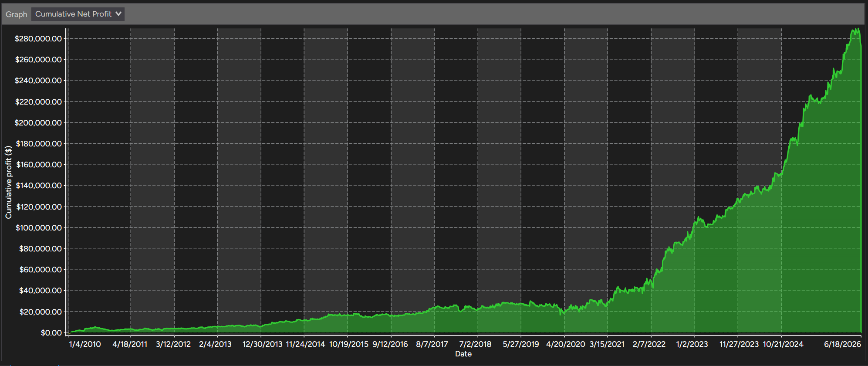Click the Graph label text

pyautogui.click(x=17, y=14)
